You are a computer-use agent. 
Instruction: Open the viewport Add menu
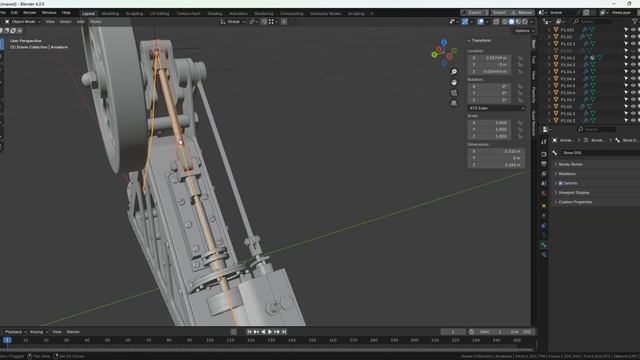click(80, 22)
